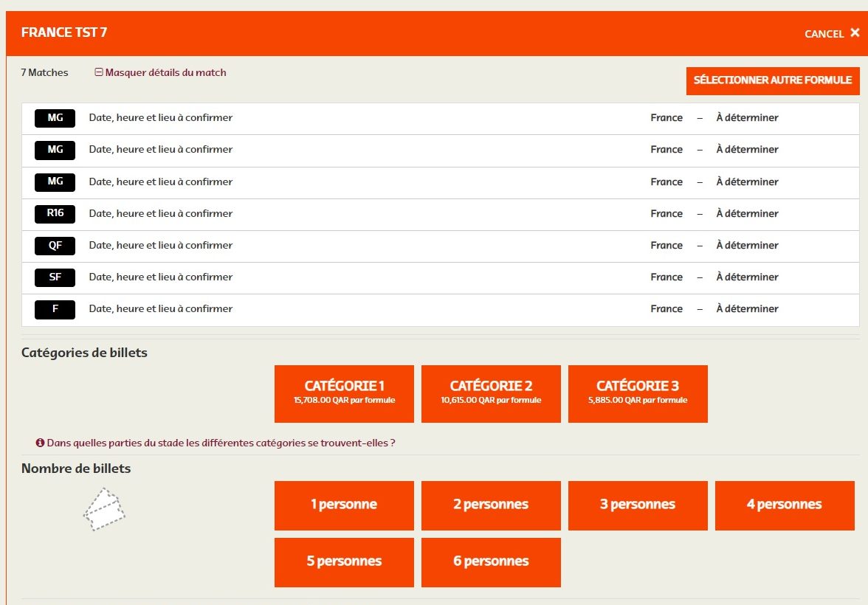The width and height of the screenshot is (868, 605).
Task: Select 6 personnes ticket quantity
Action: pos(491,562)
